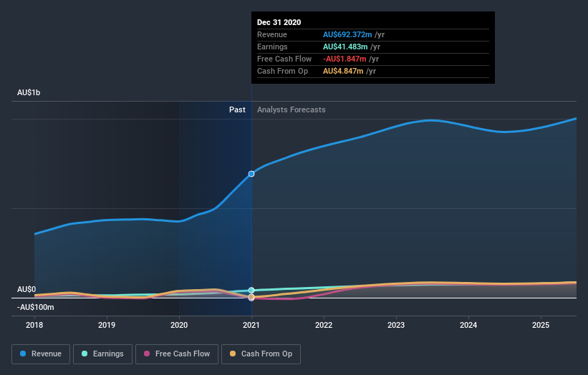
Task: Click the Past section label
Action: (237, 109)
